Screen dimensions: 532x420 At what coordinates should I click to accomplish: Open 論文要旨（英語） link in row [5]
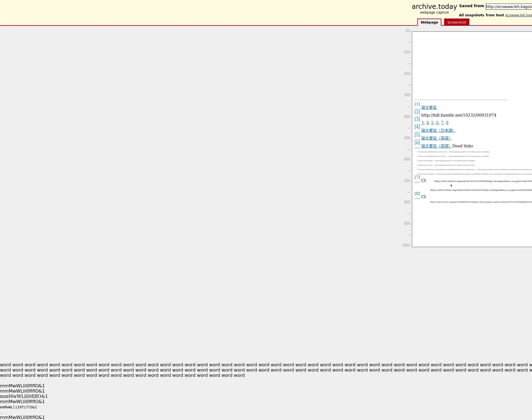point(436,138)
